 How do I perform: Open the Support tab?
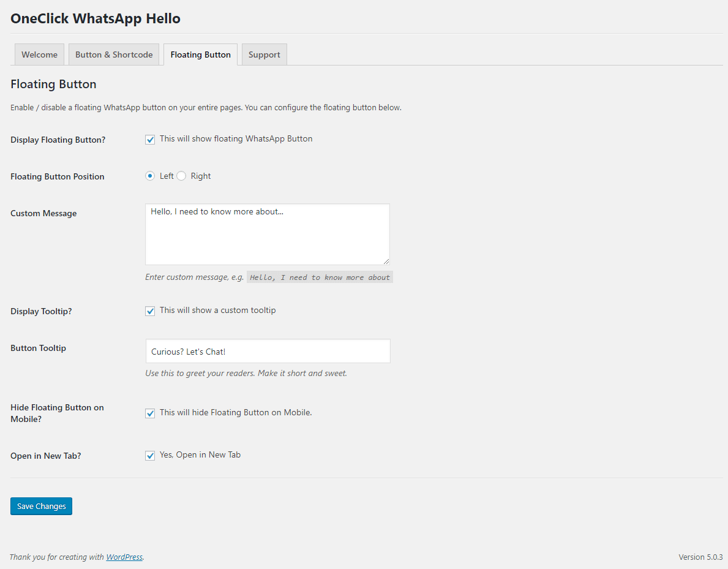click(264, 55)
